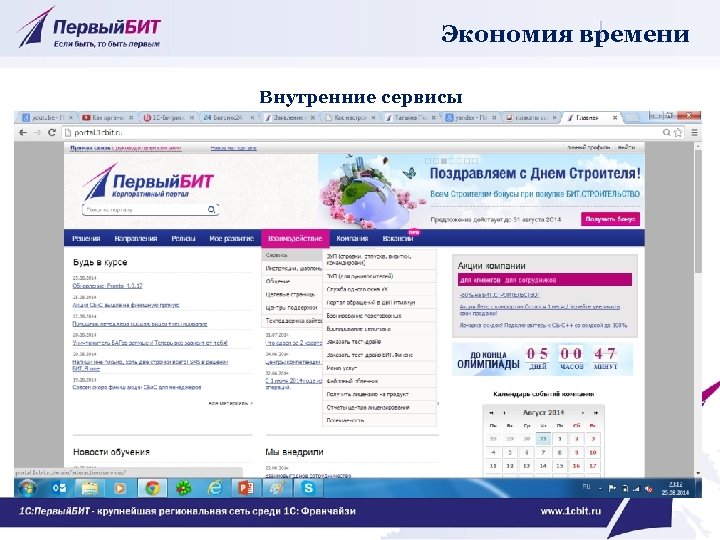Image resolution: width=720 pixels, height=540 pixels.
Task: Select для клиентов promotions tab
Action: coord(479,280)
